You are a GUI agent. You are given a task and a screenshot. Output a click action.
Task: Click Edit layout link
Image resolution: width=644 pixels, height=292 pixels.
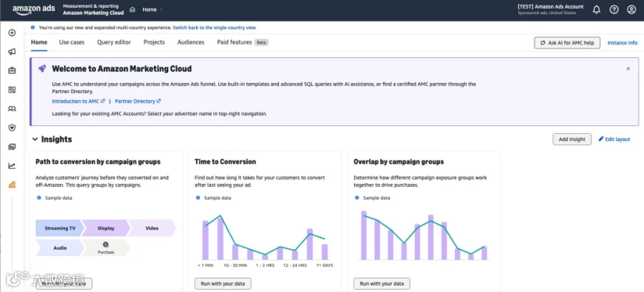[618, 140]
